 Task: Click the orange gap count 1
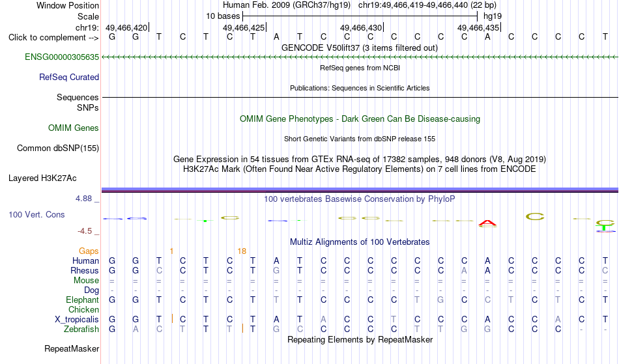[172, 251]
